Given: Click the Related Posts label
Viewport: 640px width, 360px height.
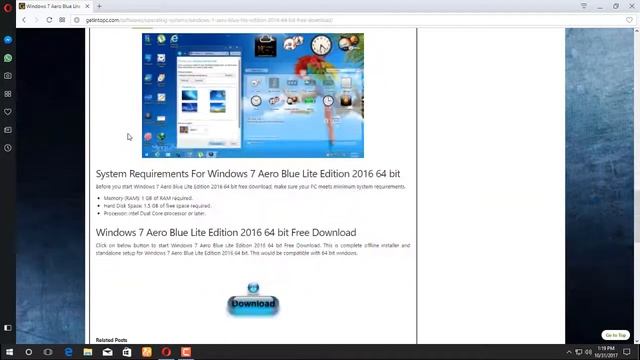Looking at the screenshot, I should click(x=111, y=340).
